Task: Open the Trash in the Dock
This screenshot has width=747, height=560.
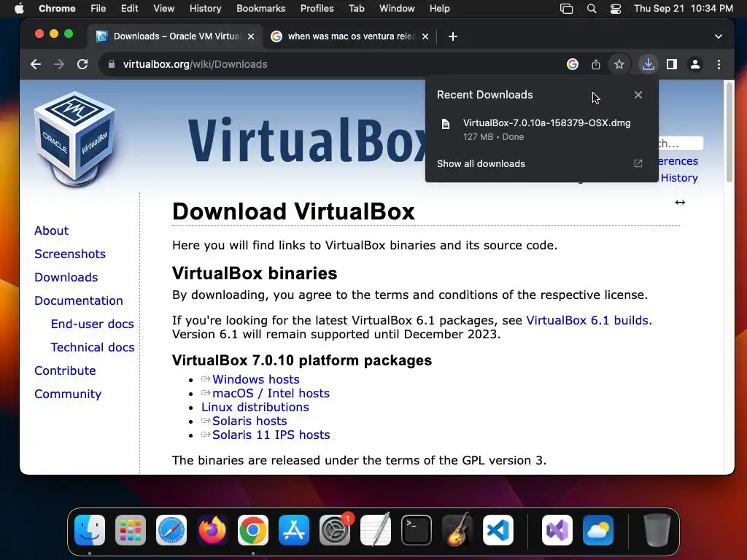Action: pos(657,530)
